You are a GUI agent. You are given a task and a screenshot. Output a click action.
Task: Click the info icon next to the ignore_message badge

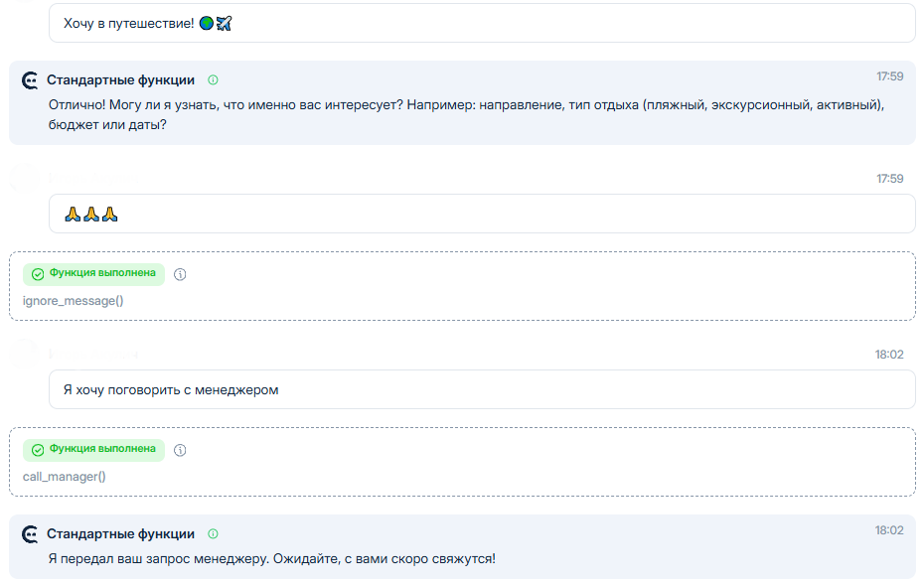[x=180, y=274]
